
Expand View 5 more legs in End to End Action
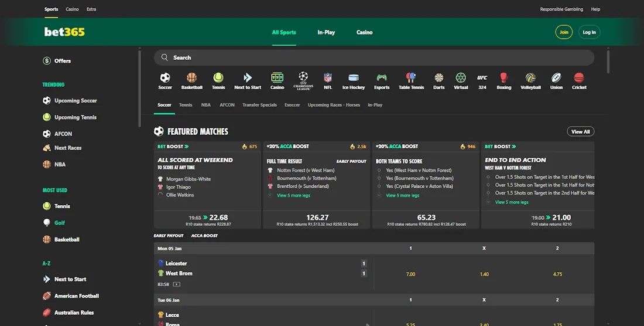(x=511, y=202)
